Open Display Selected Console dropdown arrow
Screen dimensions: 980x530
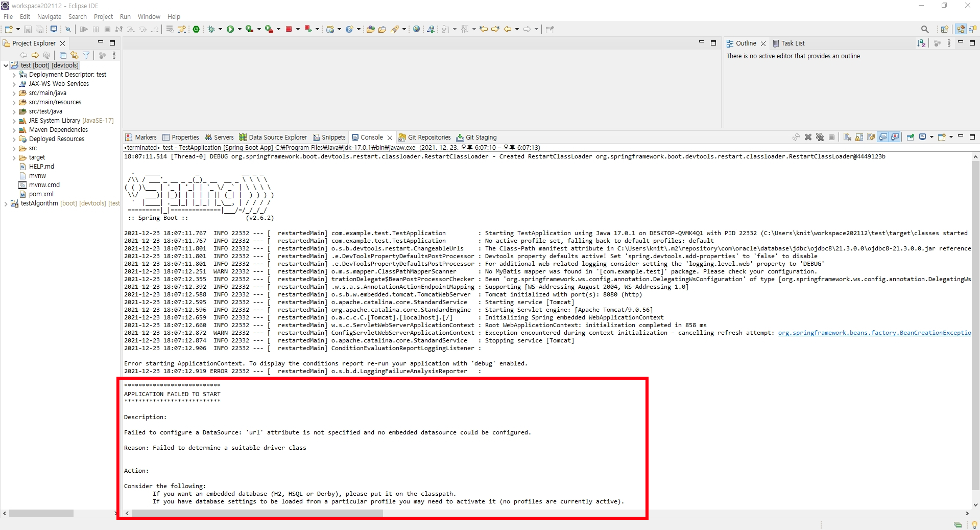931,137
